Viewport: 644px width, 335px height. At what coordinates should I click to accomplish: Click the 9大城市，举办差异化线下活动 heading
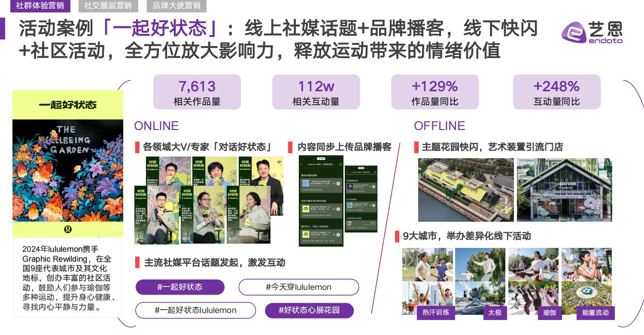click(x=467, y=236)
